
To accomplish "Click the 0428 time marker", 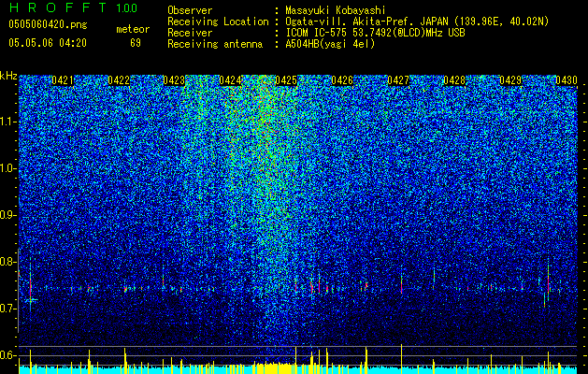I will (454, 80).
